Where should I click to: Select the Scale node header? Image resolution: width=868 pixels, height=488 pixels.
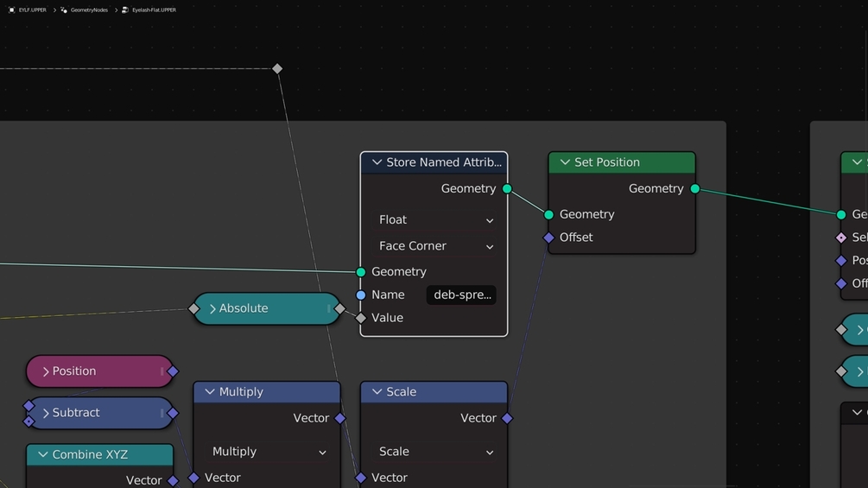click(x=434, y=392)
